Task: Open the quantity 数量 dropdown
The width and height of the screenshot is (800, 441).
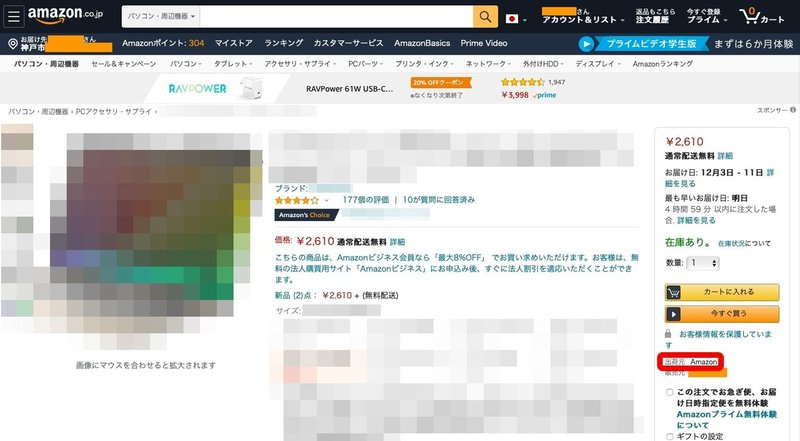Action: [703, 263]
